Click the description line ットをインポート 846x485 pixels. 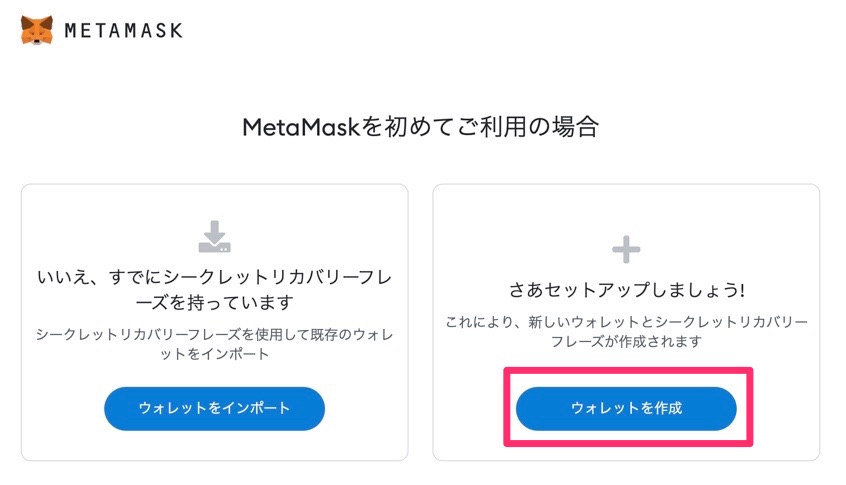[215, 354]
